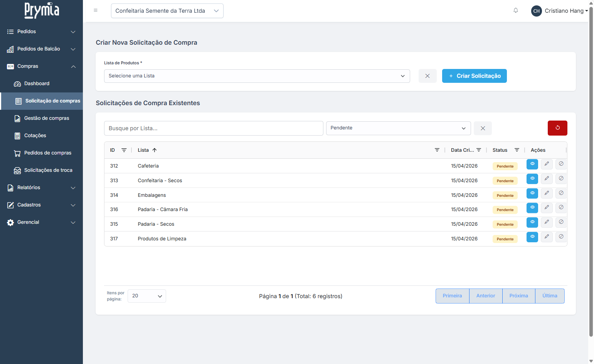Focus the Busque por Lista search field

click(213, 128)
